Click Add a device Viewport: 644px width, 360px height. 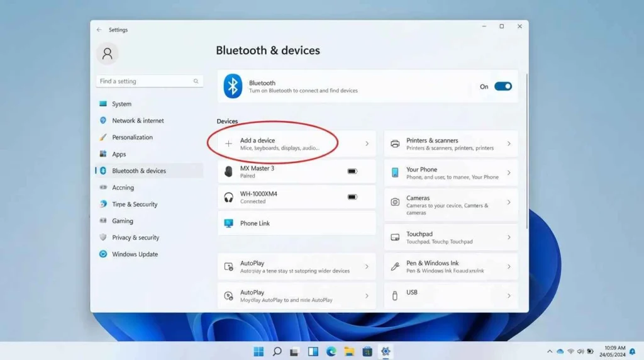coord(297,144)
